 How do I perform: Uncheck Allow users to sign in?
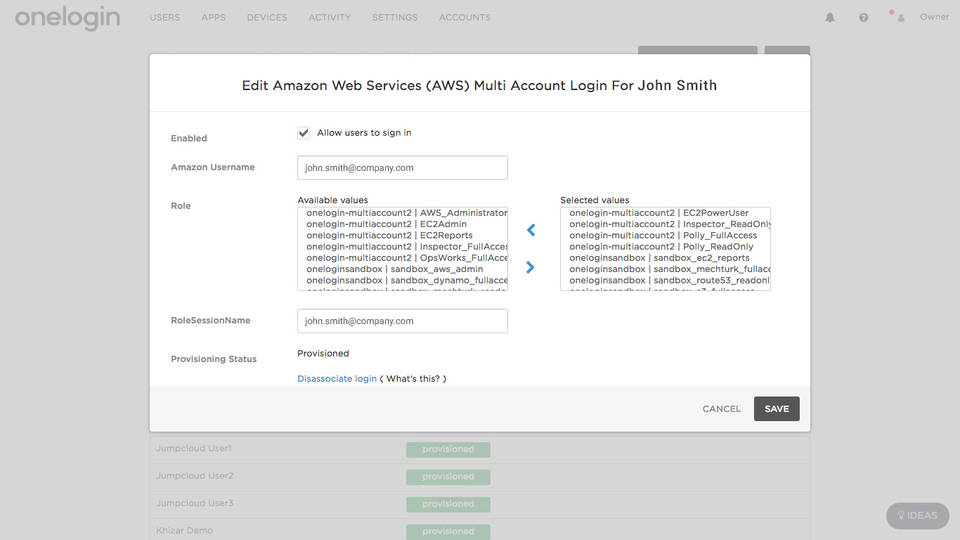click(x=304, y=133)
